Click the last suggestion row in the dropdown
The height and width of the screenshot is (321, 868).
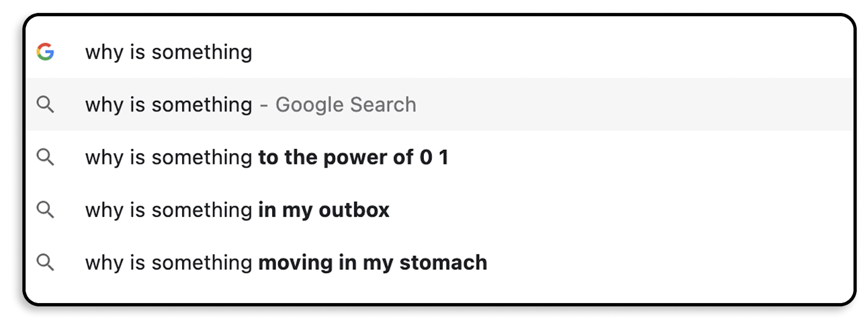coord(434,262)
